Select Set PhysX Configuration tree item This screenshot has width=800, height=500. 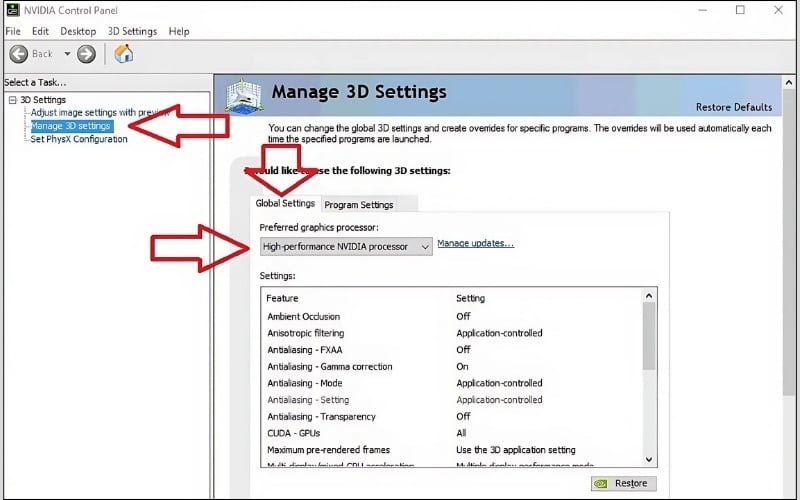click(79, 139)
